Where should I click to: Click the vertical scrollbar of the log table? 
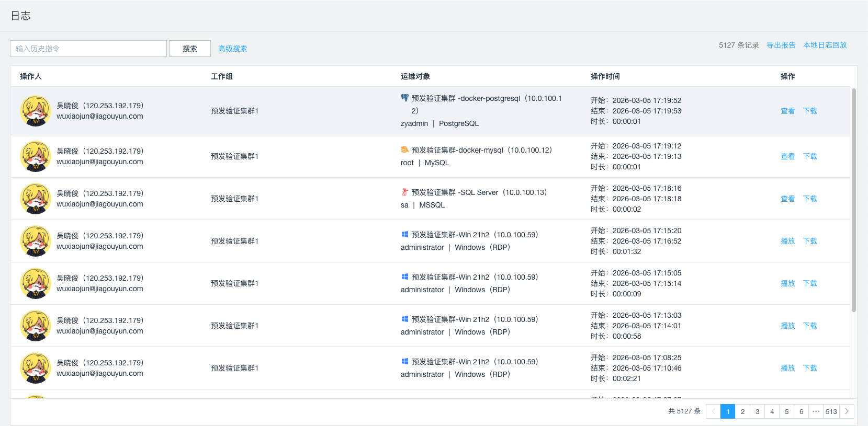[853, 199]
